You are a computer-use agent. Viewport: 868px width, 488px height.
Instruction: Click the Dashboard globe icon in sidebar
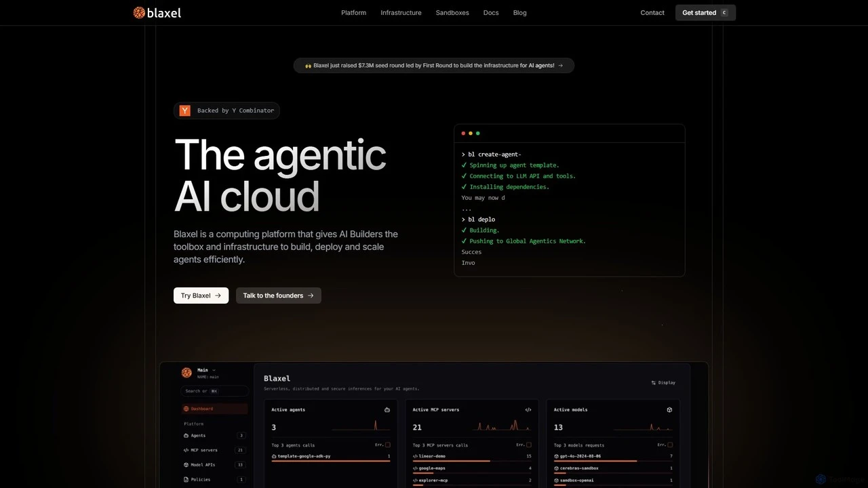186,409
